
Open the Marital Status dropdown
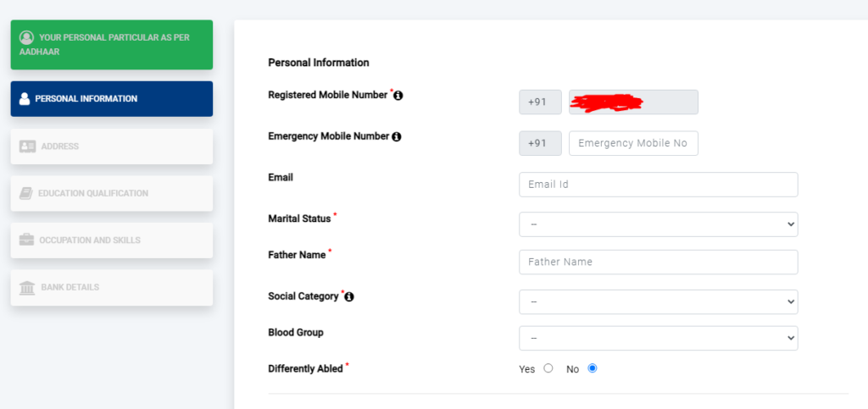658,224
